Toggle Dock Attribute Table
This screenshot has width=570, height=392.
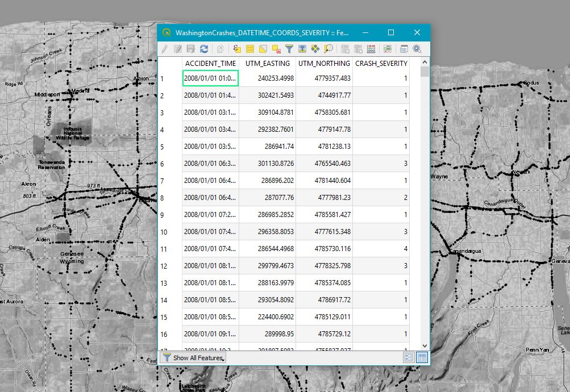tap(404, 49)
